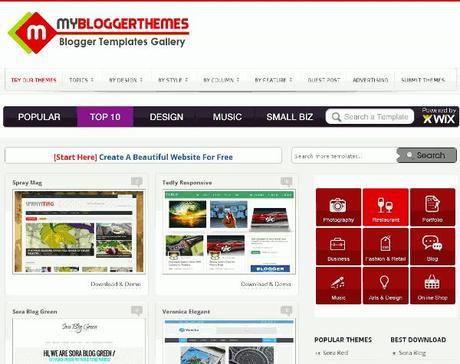The height and width of the screenshot is (364, 460).
Task: Open the Guest Post menu item
Action: point(324,80)
